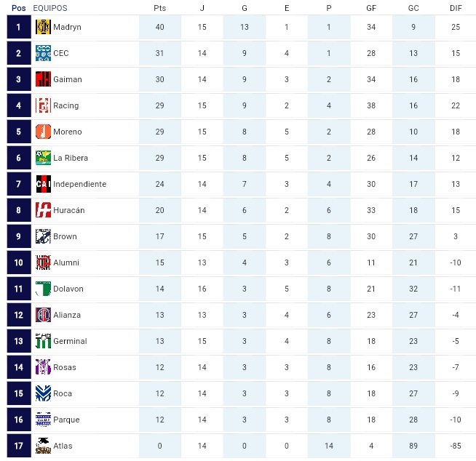Click the CEC club logo
476x461 pixels.
click(43, 53)
